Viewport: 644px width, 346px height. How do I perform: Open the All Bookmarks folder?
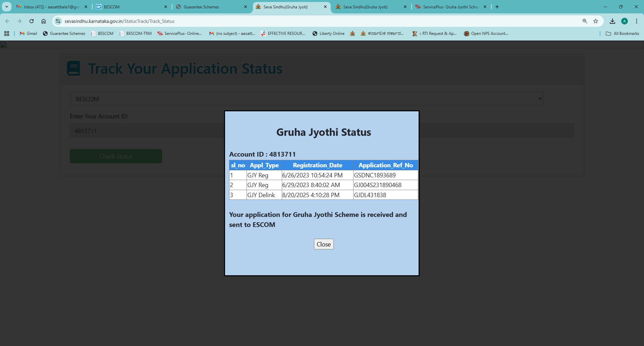point(623,34)
